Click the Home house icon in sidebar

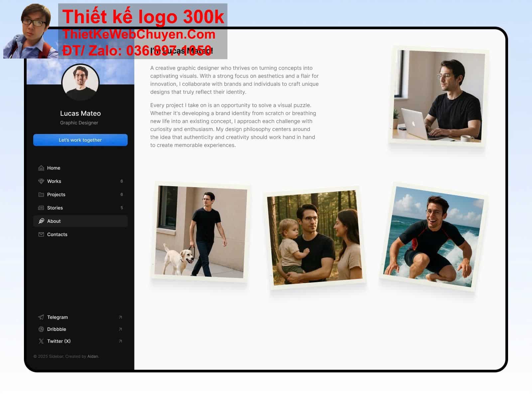[x=41, y=168]
